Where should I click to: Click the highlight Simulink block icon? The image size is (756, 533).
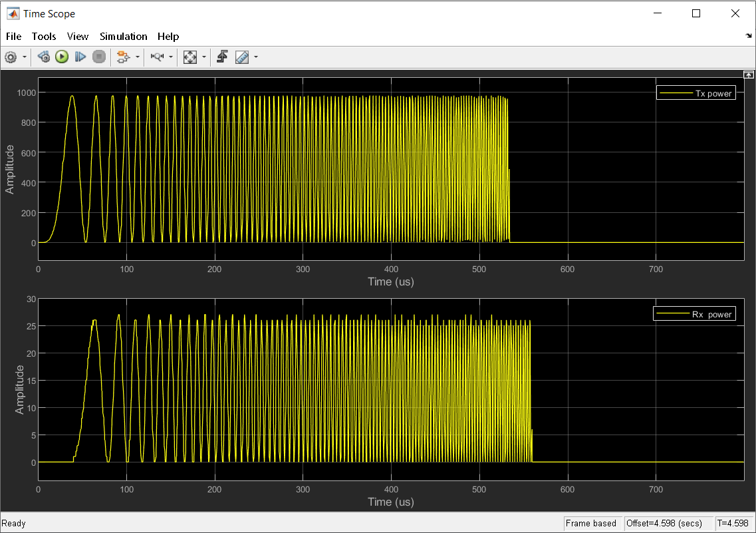coord(122,57)
